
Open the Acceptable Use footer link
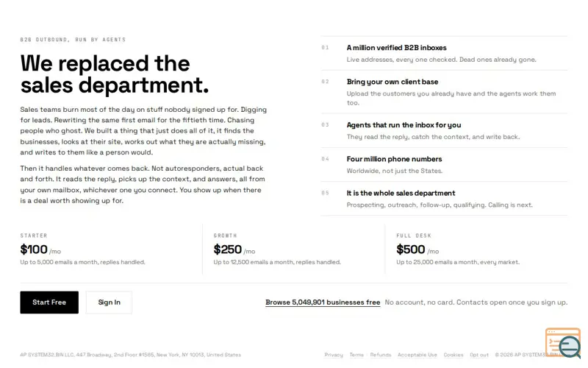coord(417,355)
